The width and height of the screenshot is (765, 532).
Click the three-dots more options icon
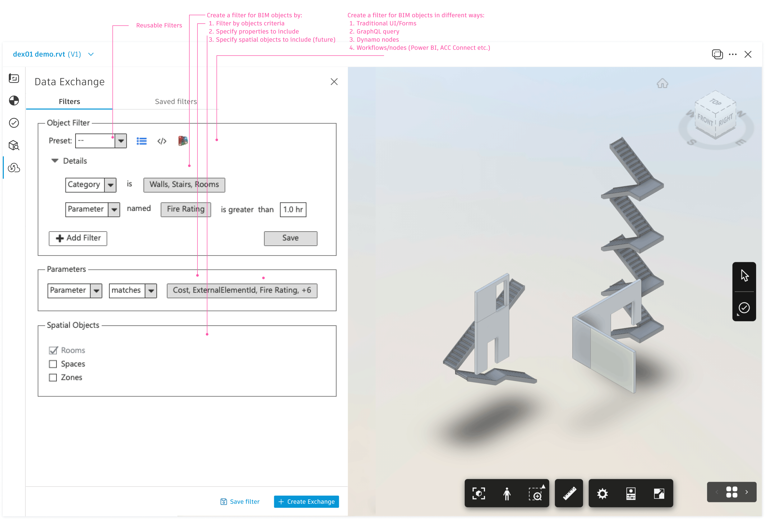coord(733,54)
